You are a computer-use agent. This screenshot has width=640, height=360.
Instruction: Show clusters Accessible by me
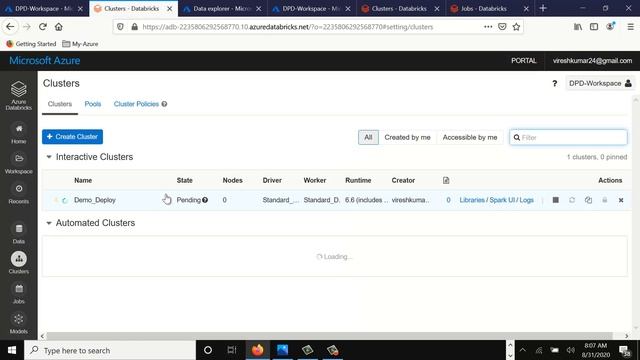pos(470,138)
